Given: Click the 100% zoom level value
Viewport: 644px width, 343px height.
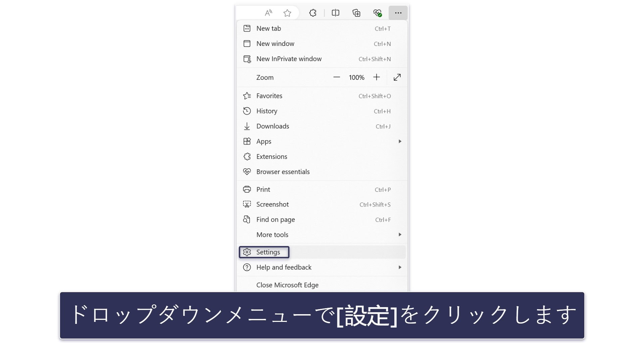Looking at the screenshot, I should click(356, 77).
